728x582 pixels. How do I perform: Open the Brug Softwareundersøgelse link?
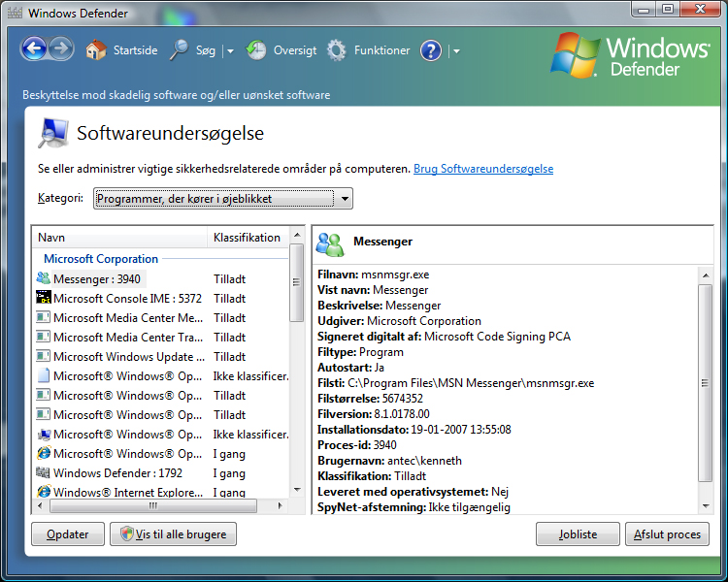[x=483, y=169]
